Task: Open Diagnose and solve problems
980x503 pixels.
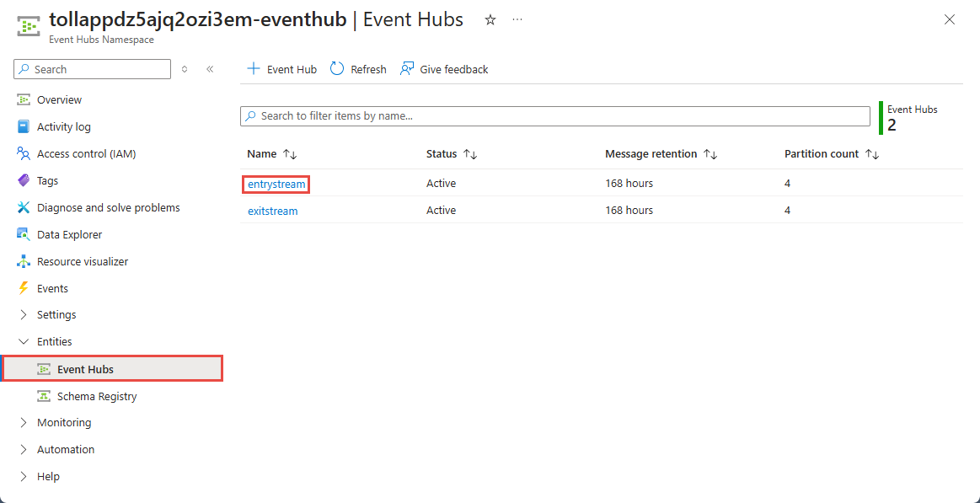Action: coord(109,207)
